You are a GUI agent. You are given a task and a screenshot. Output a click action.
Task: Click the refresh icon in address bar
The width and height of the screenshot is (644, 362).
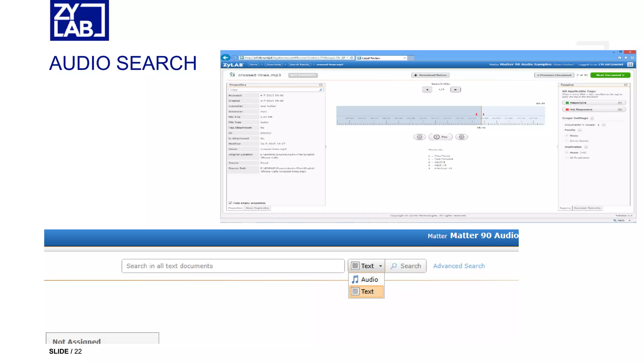[x=352, y=58]
